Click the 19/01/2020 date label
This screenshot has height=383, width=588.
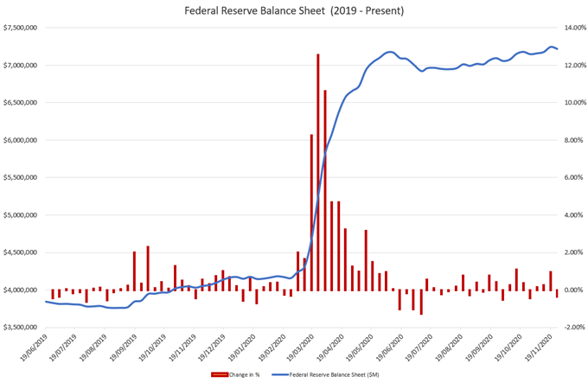(241, 348)
